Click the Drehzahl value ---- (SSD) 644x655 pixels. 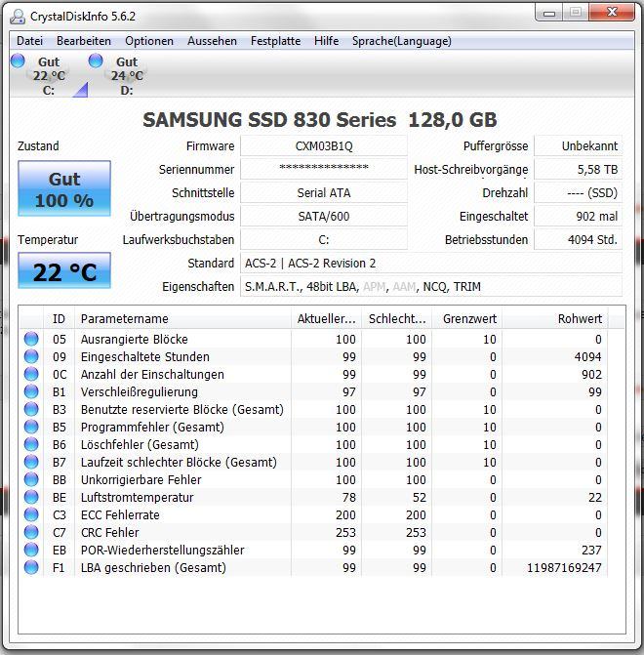tap(579, 193)
